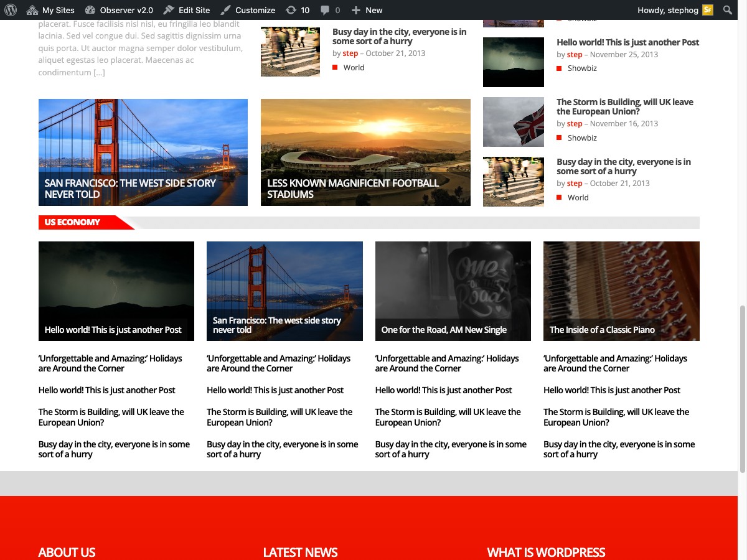Click the WordPress logo icon
The image size is (747, 560).
[x=10, y=10]
